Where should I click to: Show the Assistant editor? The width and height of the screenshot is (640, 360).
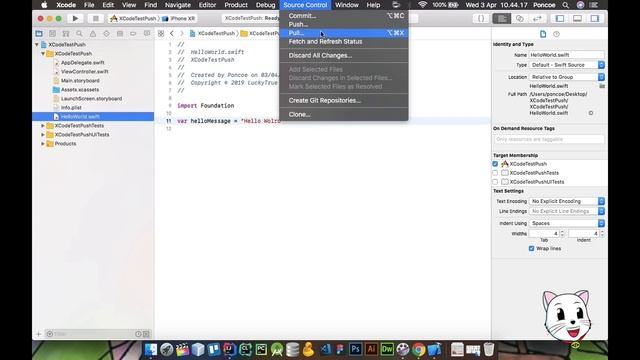[x=520, y=18]
